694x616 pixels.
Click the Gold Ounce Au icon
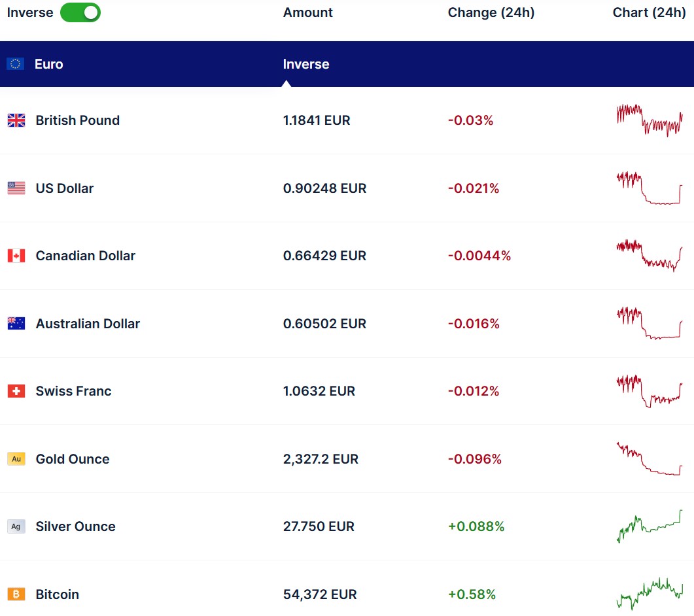[16, 459]
